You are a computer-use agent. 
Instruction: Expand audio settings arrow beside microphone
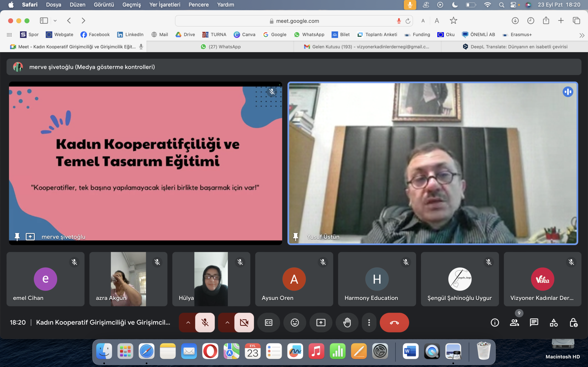[188, 323]
